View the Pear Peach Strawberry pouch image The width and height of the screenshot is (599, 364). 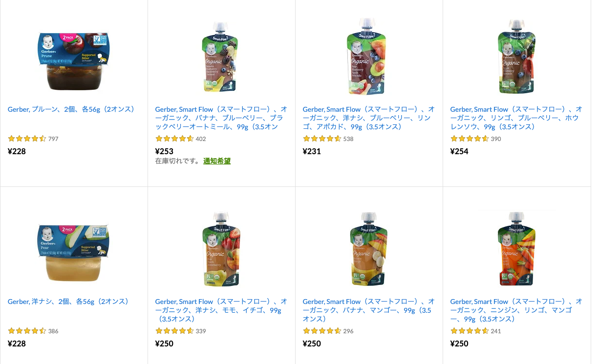tap(221, 249)
